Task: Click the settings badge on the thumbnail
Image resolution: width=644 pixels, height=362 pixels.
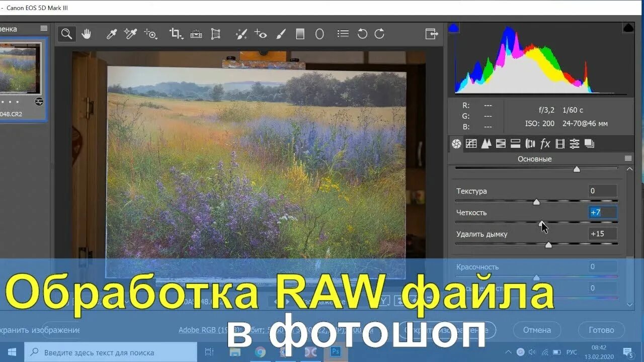Action: (x=39, y=102)
